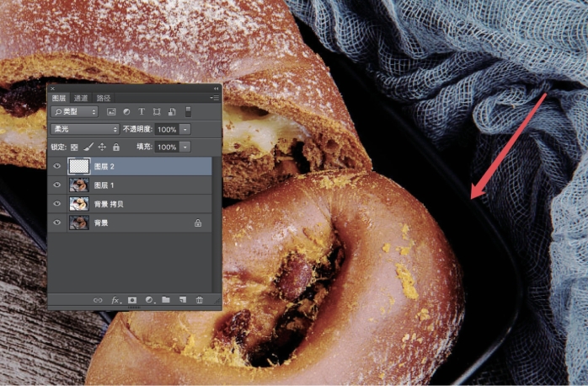Filter layers by pixel layers icon
The image size is (588, 386).
pos(111,112)
